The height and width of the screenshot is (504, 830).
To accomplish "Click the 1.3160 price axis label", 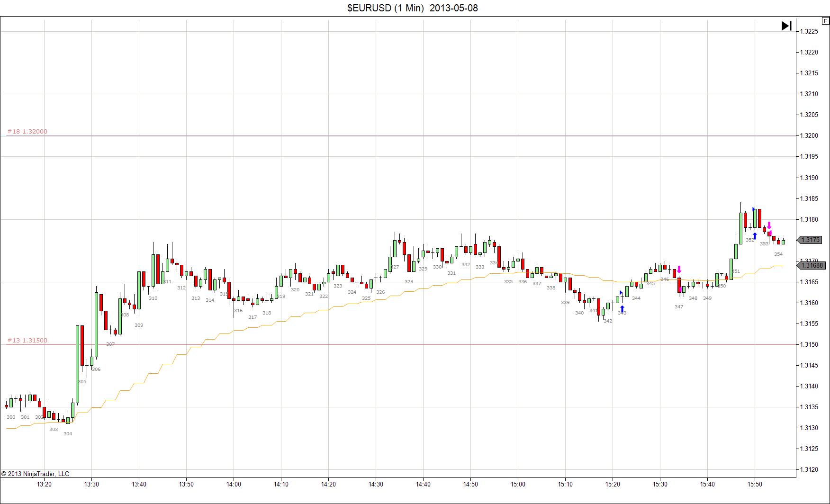I will pos(809,303).
